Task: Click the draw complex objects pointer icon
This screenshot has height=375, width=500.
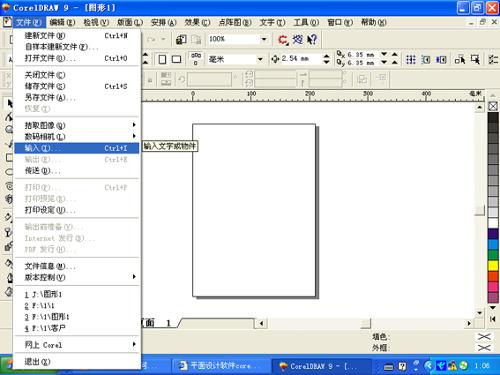Action: (460, 60)
